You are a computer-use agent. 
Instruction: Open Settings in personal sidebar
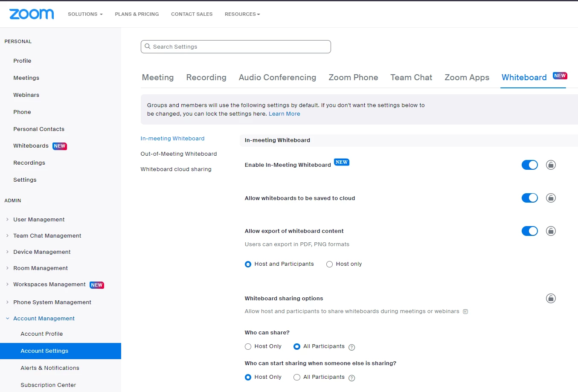pyautogui.click(x=25, y=180)
